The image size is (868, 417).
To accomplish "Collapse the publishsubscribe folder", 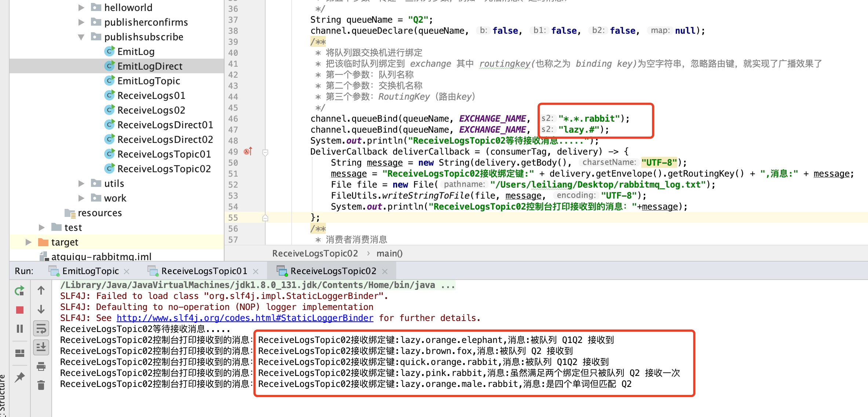I will coord(81,37).
